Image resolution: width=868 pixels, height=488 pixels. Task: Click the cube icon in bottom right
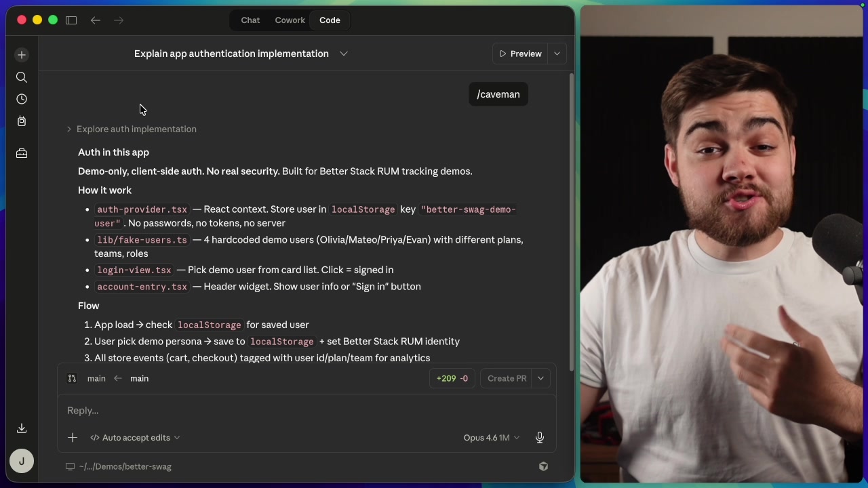coord(543,466)
